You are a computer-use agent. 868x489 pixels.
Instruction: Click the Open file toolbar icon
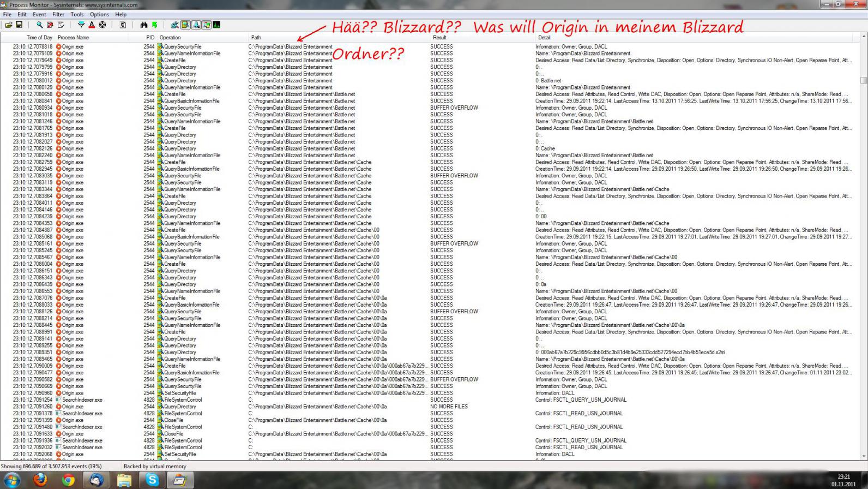[9, 25]
